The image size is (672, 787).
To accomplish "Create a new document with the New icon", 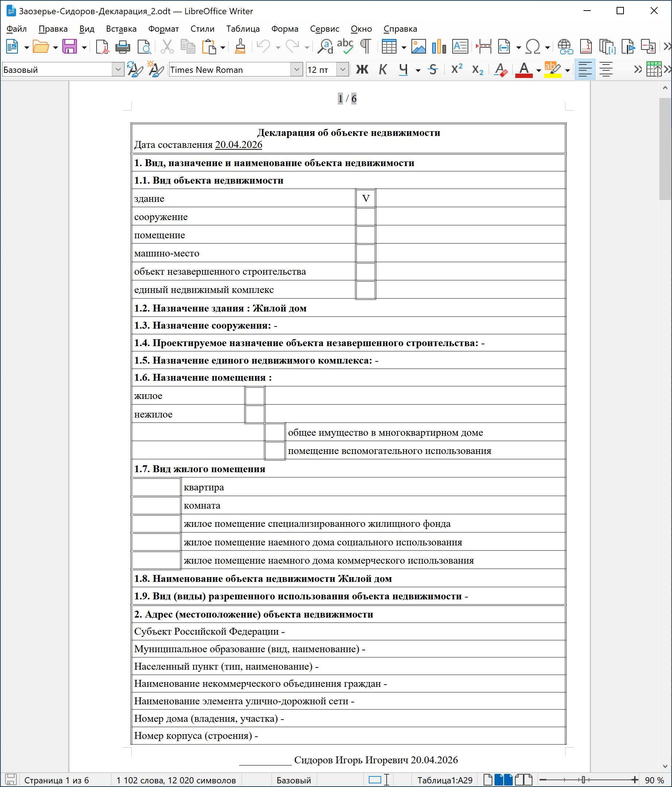I will click(x=12, y=47).
